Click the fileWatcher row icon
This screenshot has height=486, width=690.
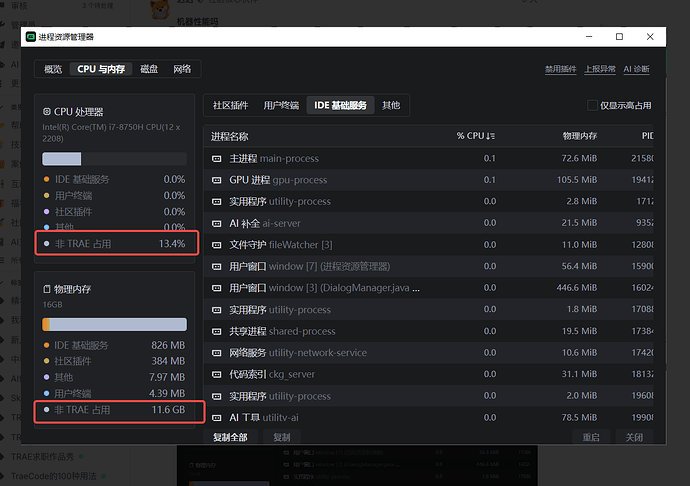217,245
